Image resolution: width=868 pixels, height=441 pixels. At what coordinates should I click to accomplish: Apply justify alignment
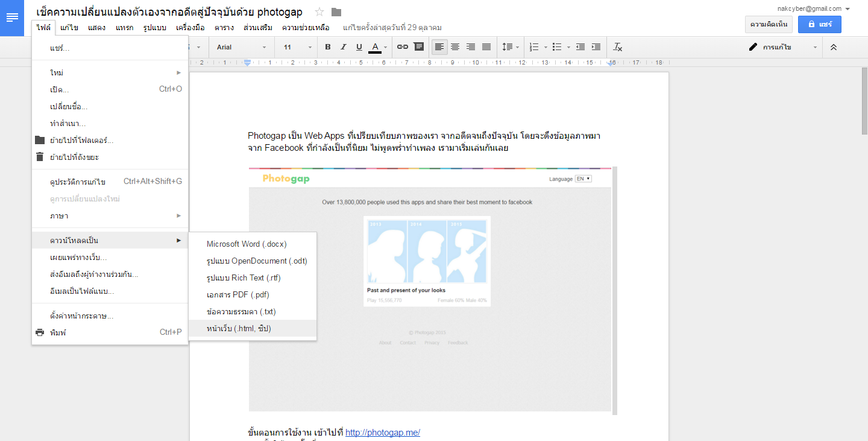(x=486, y=47)
